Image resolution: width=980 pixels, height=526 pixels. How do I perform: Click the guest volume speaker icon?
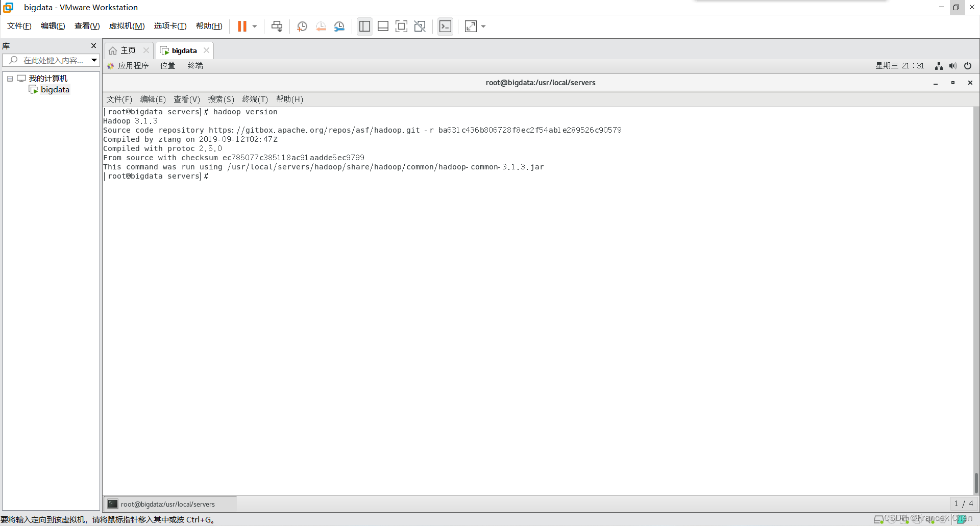953,66
